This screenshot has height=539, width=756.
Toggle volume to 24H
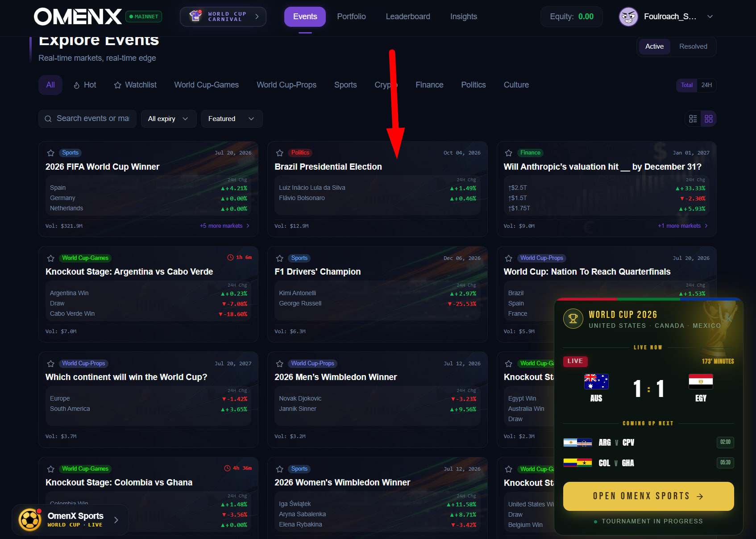(706, 85)
